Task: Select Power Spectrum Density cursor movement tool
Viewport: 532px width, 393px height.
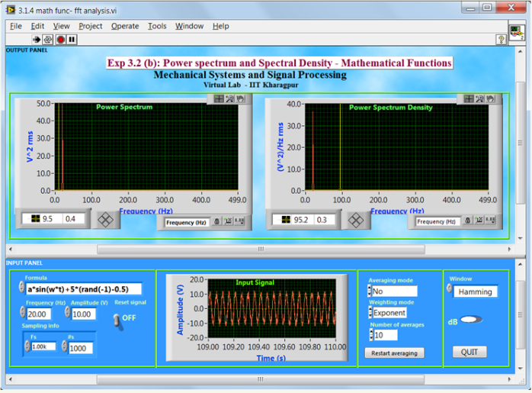Action: pos(469,99)
